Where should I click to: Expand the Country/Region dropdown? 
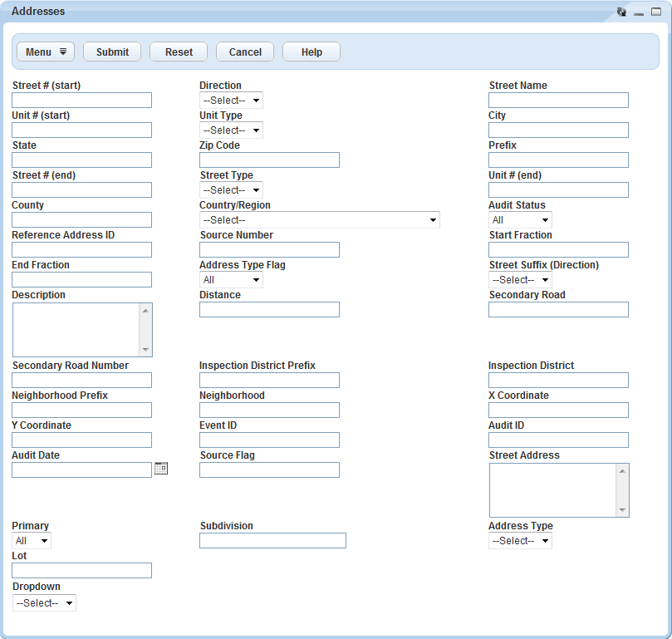(x=319, y=220)
